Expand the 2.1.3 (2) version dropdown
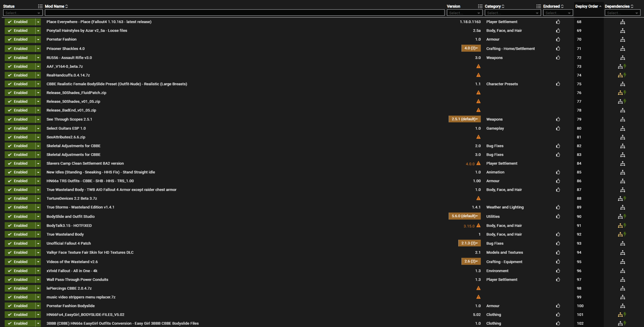 point(469,243)
